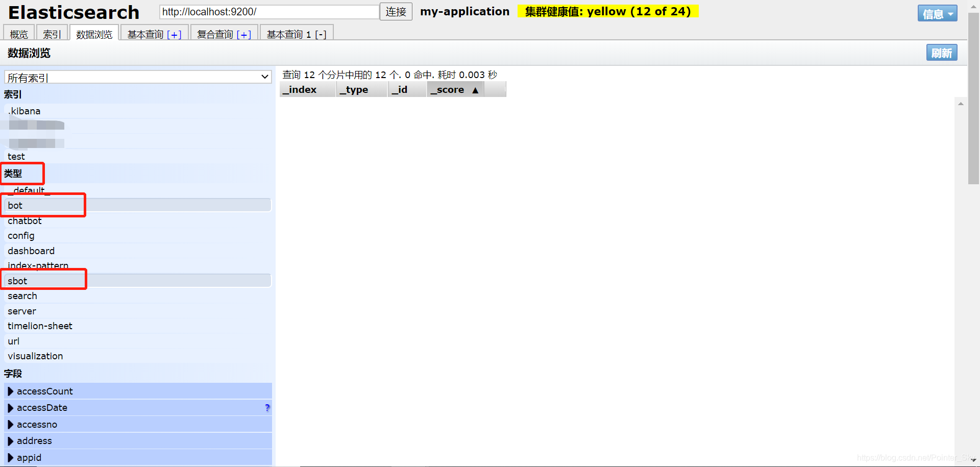Viewport: 980px width, 467px height.
Task: Select the dashboard type
Action: click(138, 251)
